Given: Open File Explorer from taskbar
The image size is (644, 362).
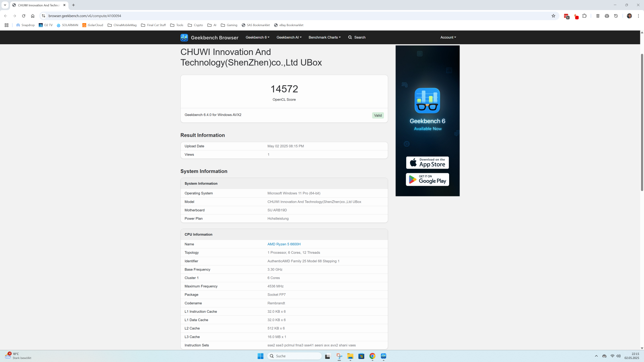Looking at the screenshot, I should (x=350, y=356).
